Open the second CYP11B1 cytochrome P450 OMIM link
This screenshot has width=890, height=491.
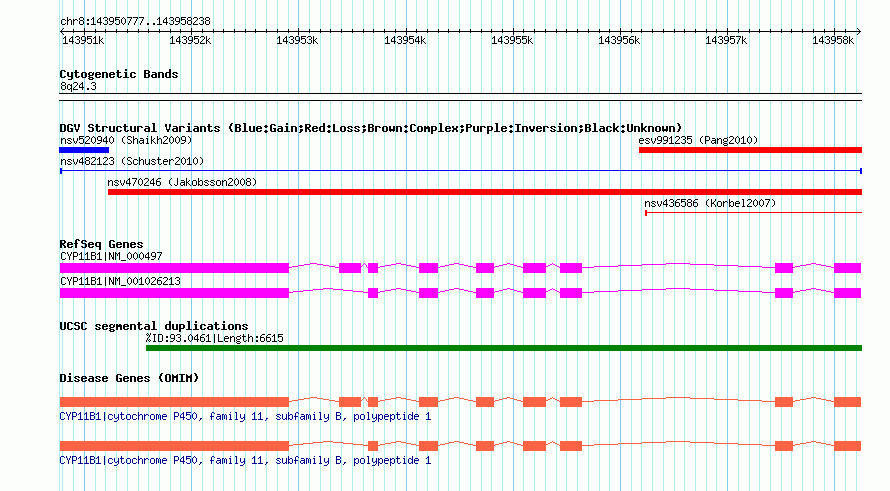click(245, 460)
